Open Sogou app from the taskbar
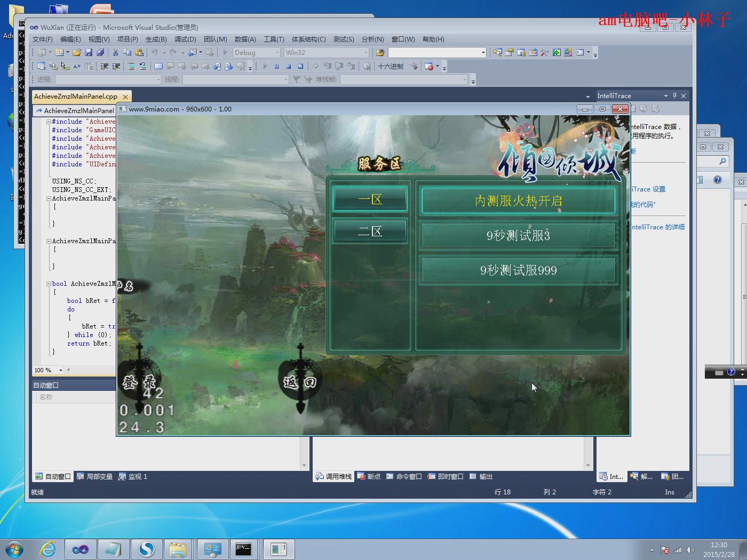Viewport: 747px width, 560px height. pyautogui.click(x=147, y=549)
